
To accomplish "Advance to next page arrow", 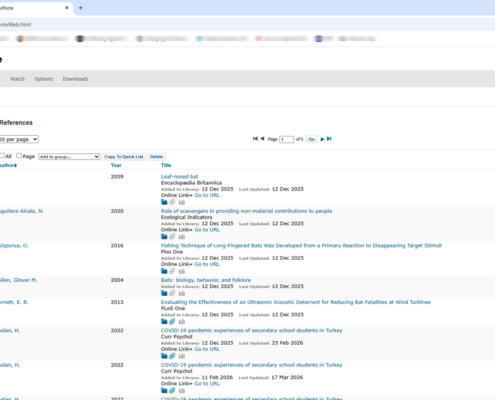I will click(x=322, y=139).
